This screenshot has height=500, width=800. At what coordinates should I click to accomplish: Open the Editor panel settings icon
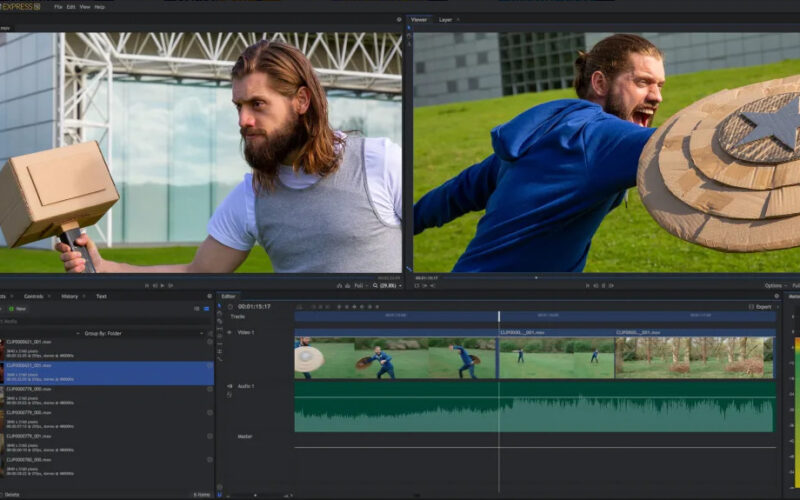(777, 296)
